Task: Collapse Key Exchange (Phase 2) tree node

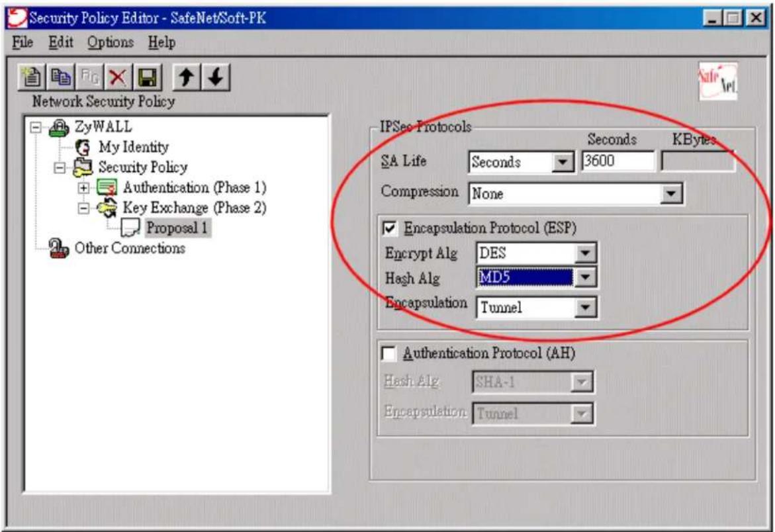Action: (83, 208)
